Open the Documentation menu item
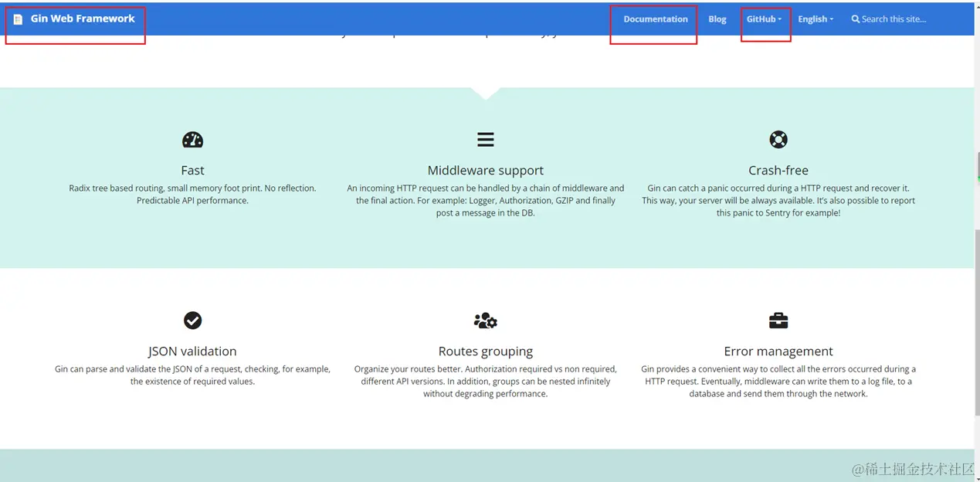The image size is (980, 482). pos(656,19)
